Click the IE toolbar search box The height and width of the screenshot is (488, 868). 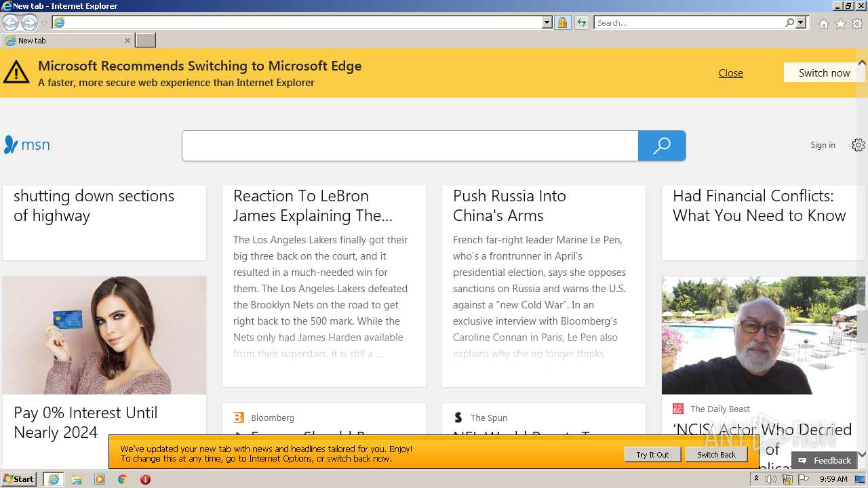pos(690,23)
